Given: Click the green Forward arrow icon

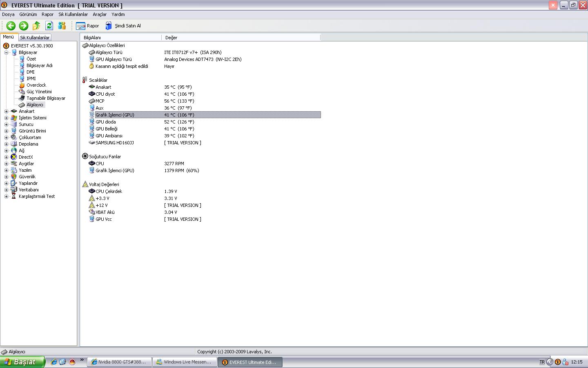Looking at the screenshot, I should 24,26.
